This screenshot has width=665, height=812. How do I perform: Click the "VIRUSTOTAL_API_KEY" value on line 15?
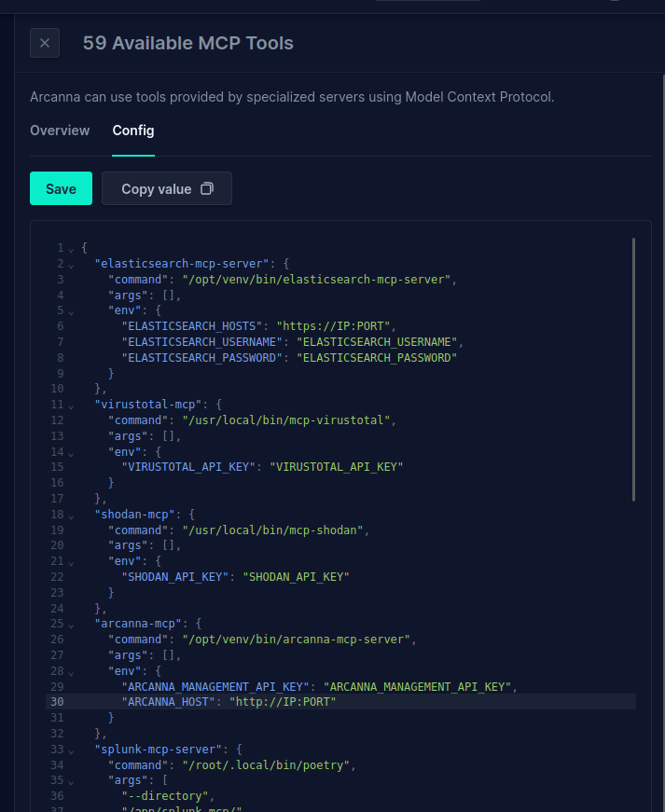336,467
